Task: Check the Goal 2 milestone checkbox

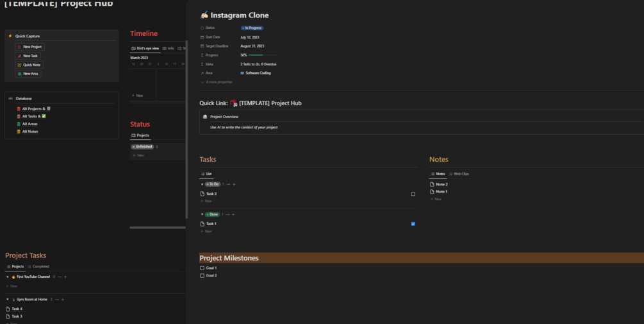Action: point(202,275)
